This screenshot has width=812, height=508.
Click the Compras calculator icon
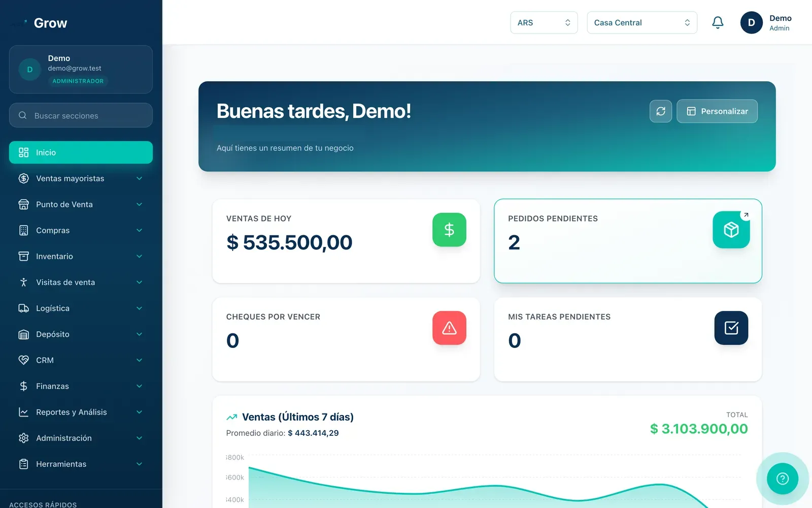click(23, 230)
